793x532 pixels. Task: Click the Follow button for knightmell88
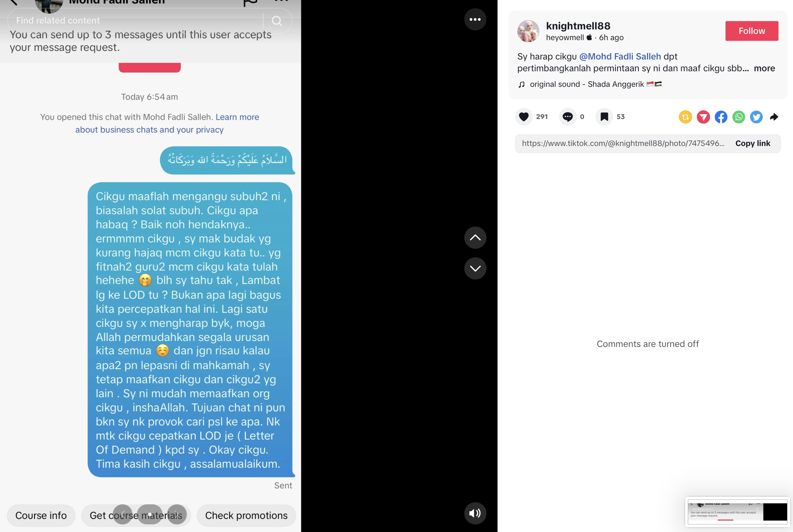click(751, 31)
